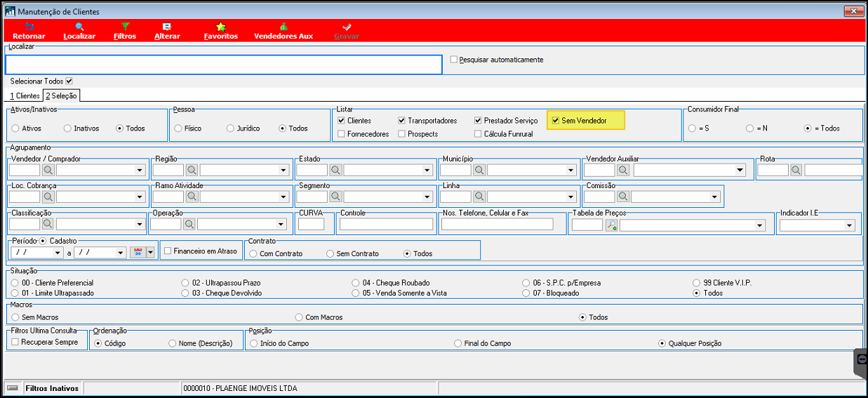Viewport: 868px width, 398px height.
Task: Open the Filtros funnel tool
Action: click(125, 31)
